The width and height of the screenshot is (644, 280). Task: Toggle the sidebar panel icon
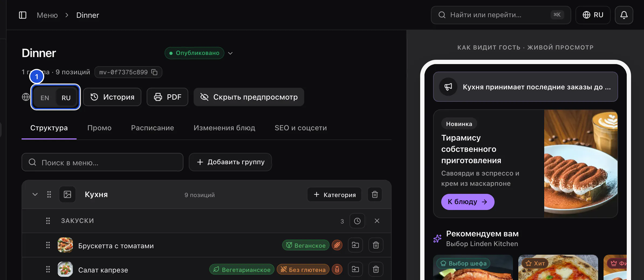point(23,15)
